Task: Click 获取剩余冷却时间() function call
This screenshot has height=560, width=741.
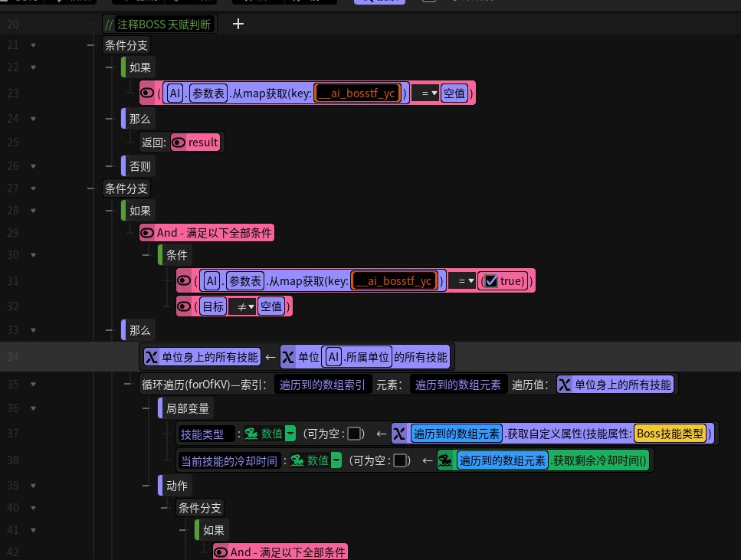Action: 599,460
